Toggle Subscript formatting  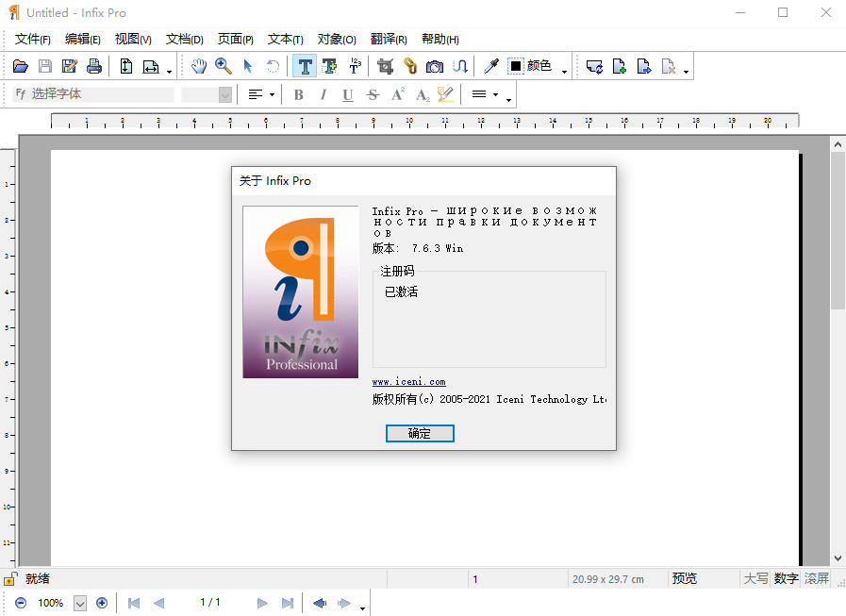click(x=423, y=95)
